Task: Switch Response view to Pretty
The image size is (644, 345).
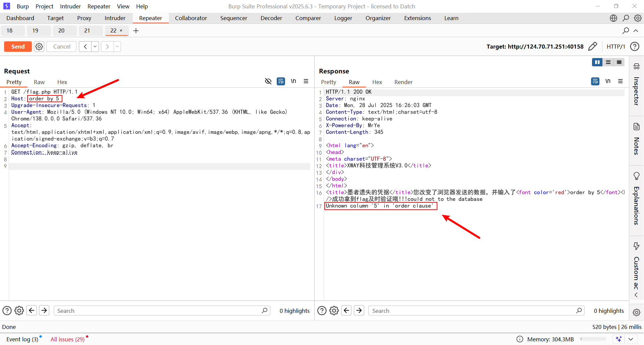Action: tap(328, 82)
